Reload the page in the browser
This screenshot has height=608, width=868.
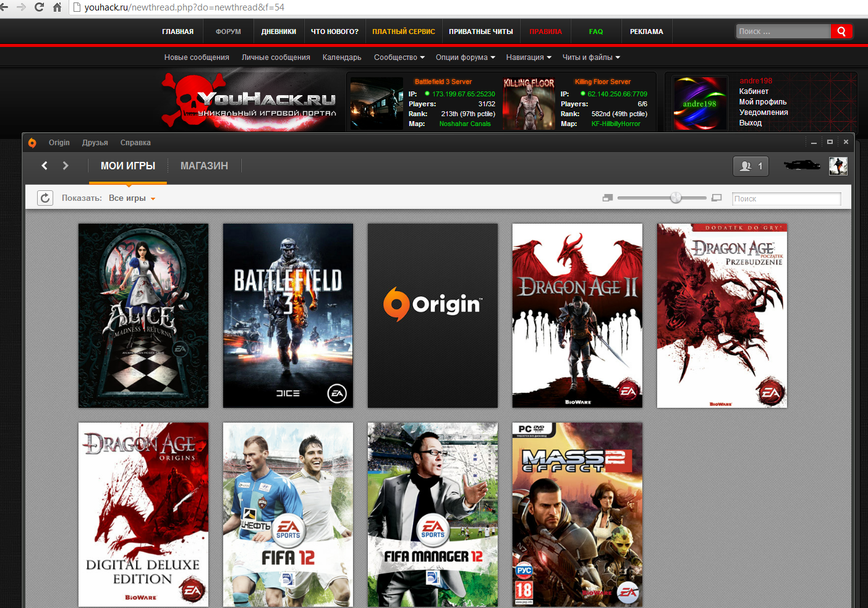click(x=40, y=7)
